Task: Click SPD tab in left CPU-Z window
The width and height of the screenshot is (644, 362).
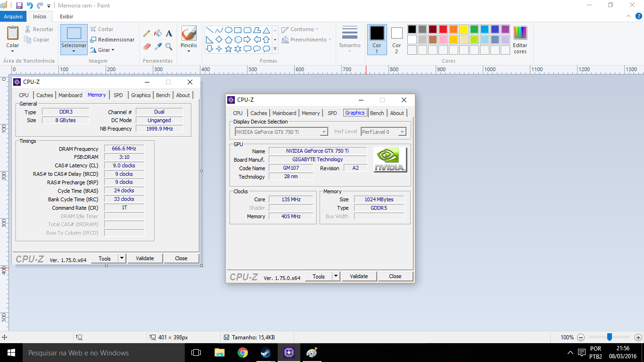Action: [x=118, y=95]
